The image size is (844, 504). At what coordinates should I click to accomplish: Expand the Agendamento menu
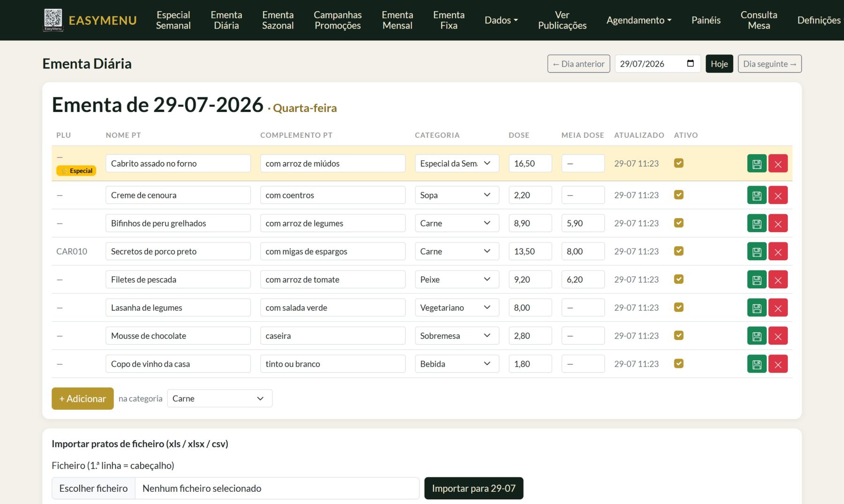point(639,20)
